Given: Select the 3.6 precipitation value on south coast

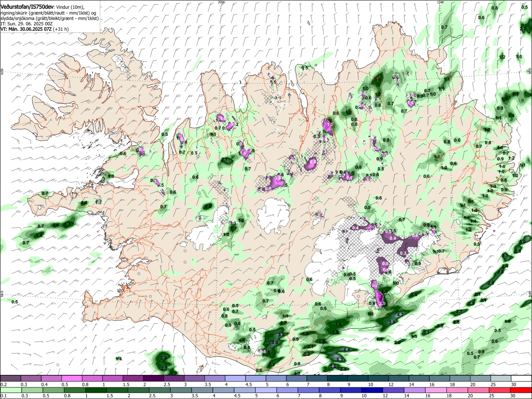Looking at the screenshot, I should (274, 342).
